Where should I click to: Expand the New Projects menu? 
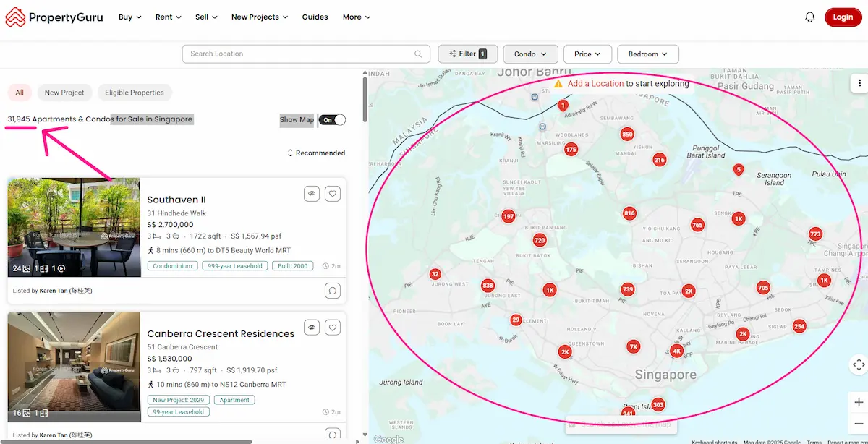pyautogui.click(x=260, y=17)
